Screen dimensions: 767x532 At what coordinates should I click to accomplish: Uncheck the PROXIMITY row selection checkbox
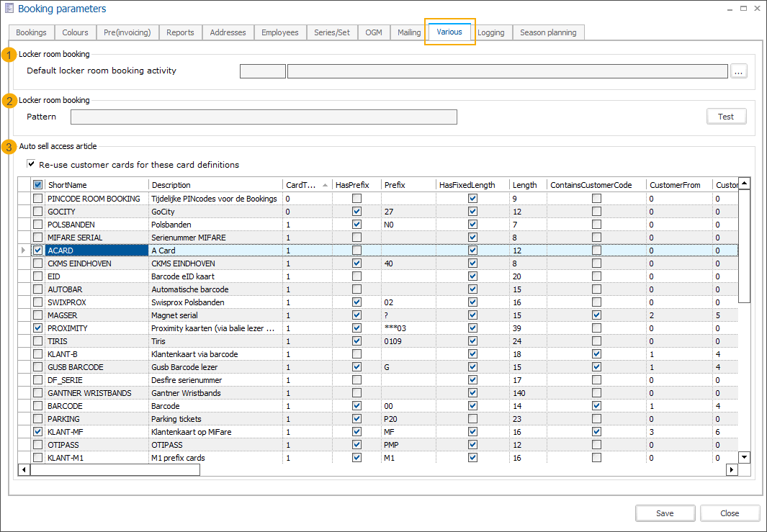pos(37,328)
